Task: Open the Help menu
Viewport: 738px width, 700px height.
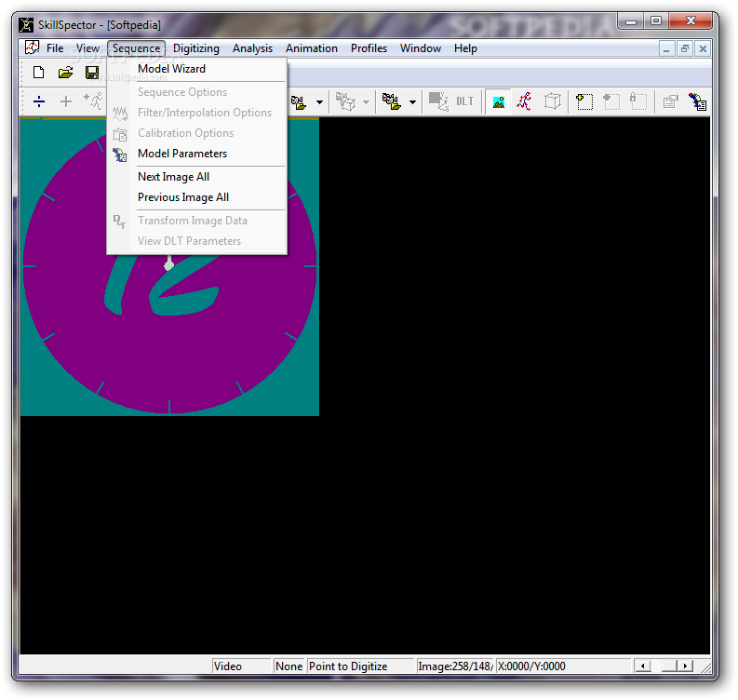Action: tap(465, 48)
